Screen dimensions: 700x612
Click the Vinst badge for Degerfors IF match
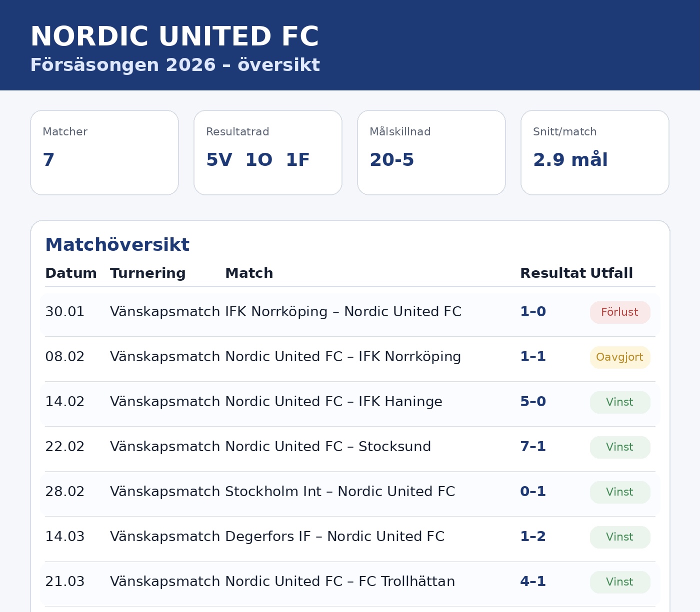click(x=619, y=537)
